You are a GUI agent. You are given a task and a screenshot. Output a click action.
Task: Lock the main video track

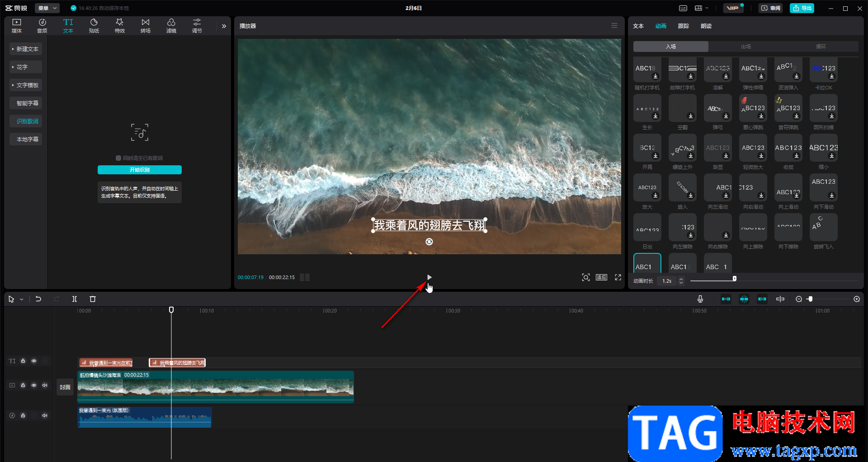click(23, 385)
